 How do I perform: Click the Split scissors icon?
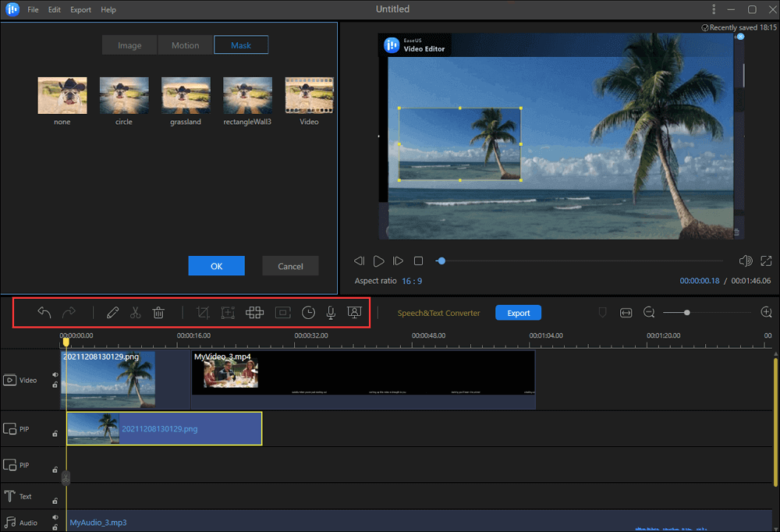click(x=135, y=313)
